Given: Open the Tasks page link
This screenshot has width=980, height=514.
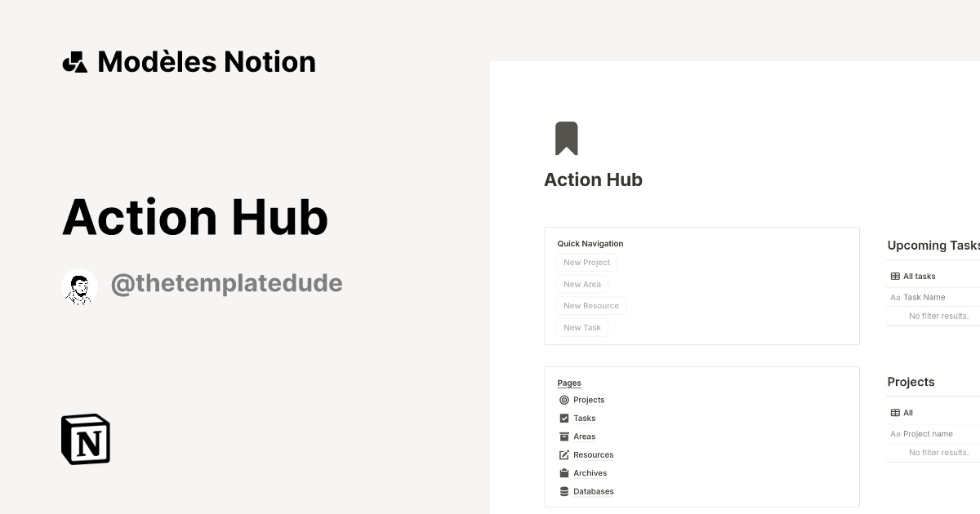Looking at the screenshot, I should point(583,418).
